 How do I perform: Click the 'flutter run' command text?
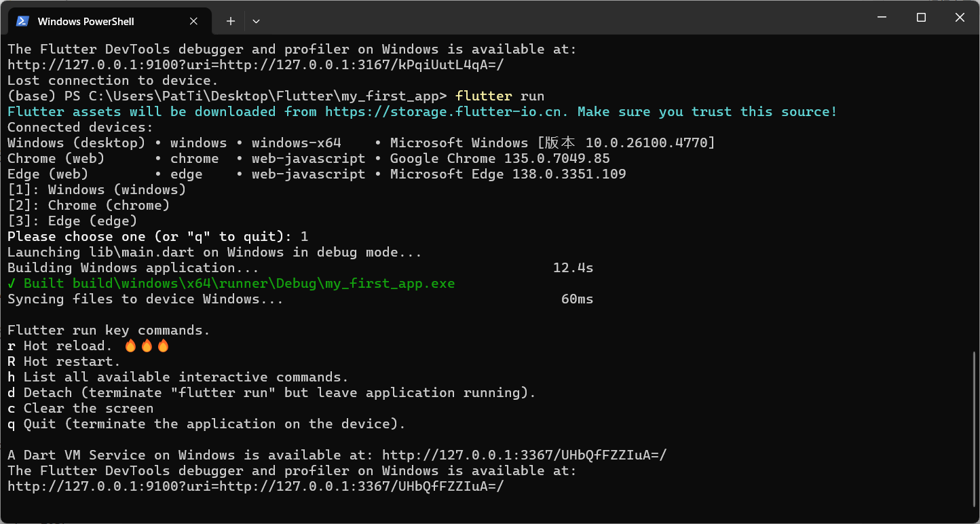pyautogui.click(x=500, y=96)
